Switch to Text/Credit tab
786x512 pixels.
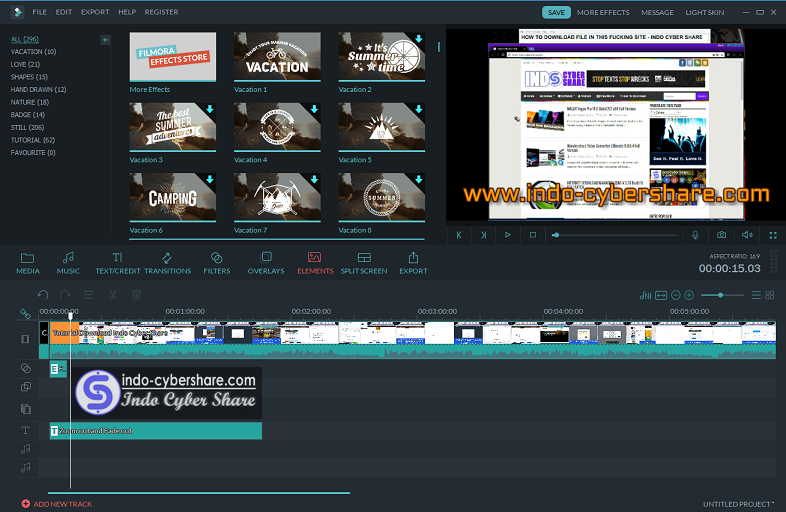118,263
